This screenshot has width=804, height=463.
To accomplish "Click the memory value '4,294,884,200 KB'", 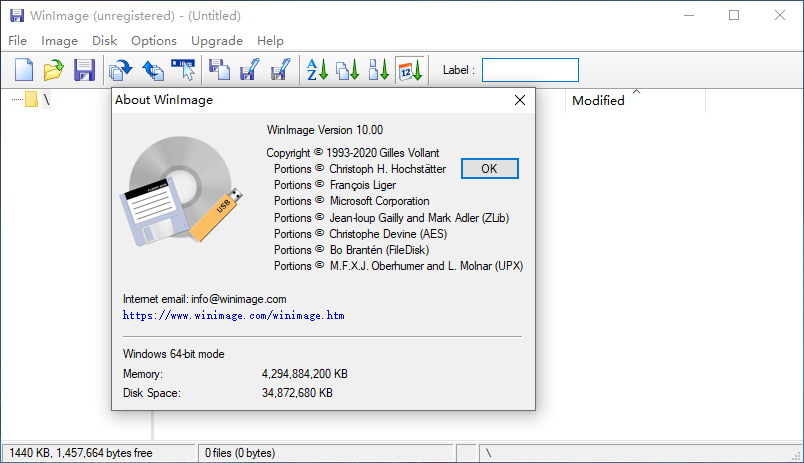I will click(305, 374).
